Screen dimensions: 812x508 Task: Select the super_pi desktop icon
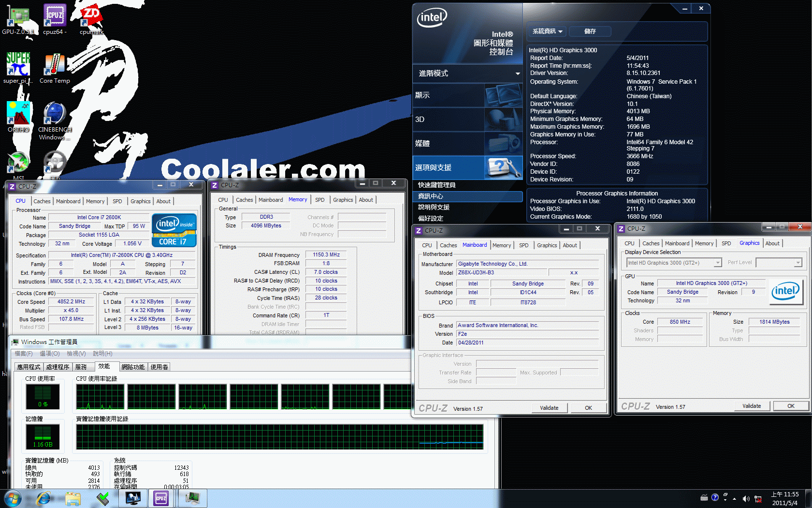(18, 68)
